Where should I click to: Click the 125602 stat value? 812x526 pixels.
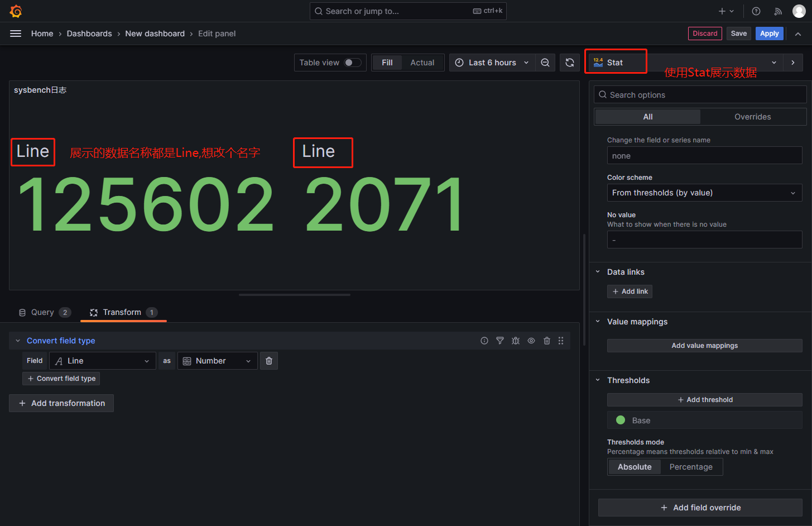[146, 204]
